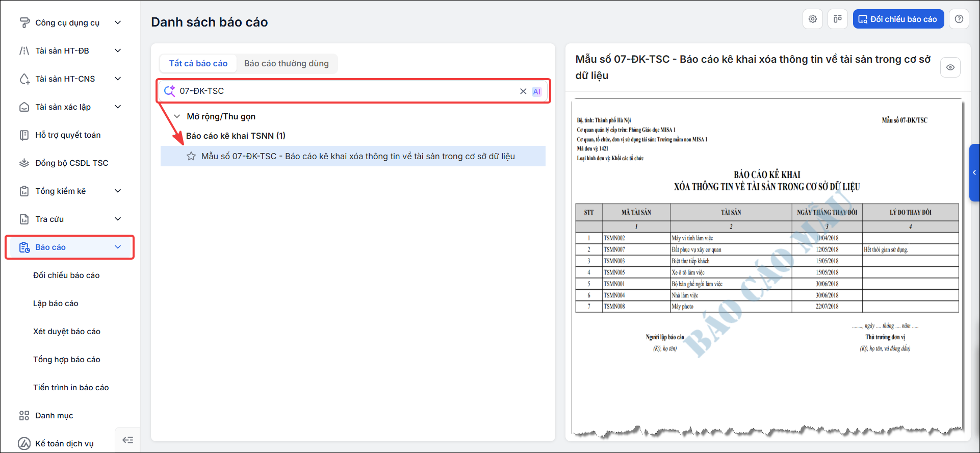Click the Tài sản xác lập icon
980x453 pixels.
(24, 107)
